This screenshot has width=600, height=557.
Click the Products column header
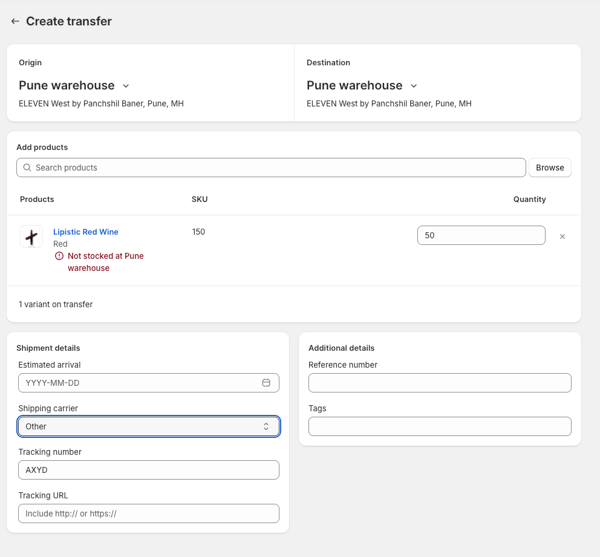37,199
